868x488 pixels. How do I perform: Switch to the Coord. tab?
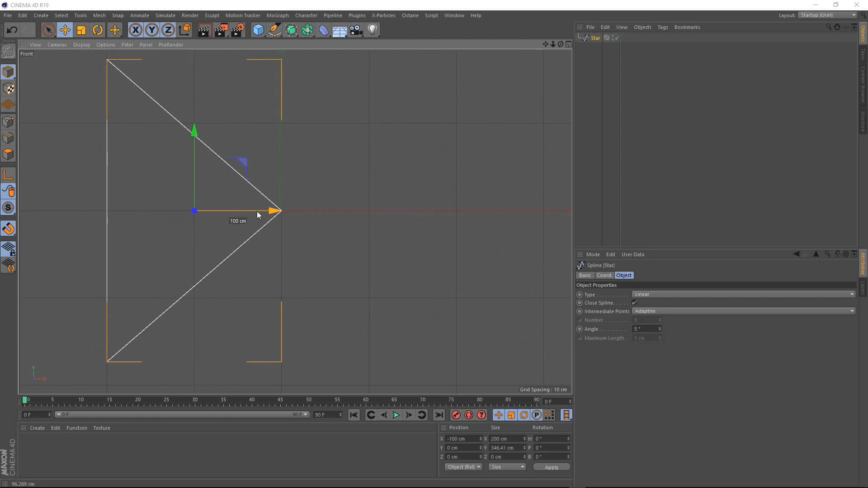click(604, 275)
